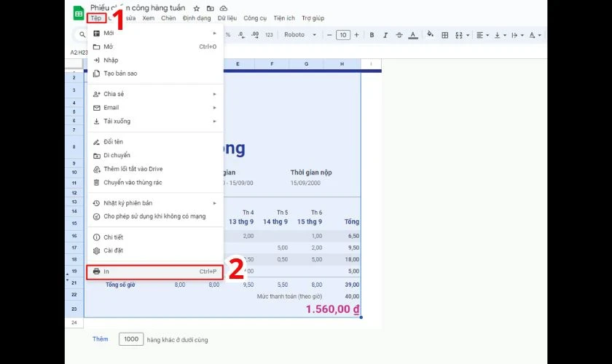Open the Công cụ menu

click(x=255, y=18)
